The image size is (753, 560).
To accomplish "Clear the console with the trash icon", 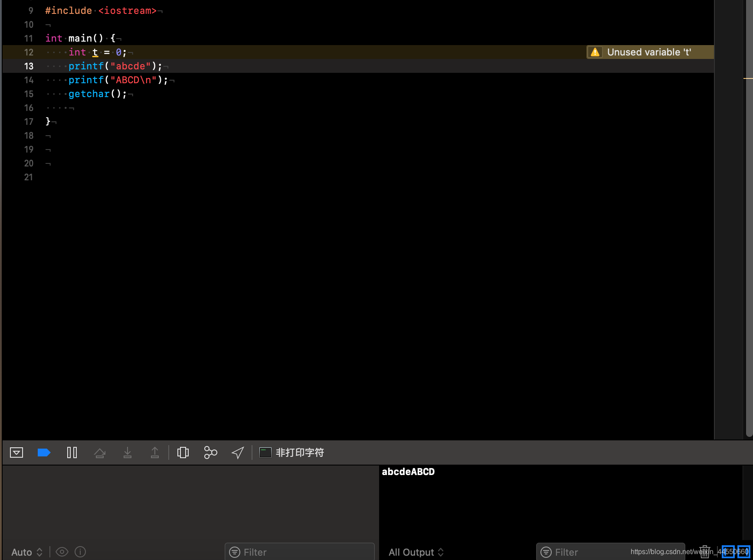I will (705, 552).
